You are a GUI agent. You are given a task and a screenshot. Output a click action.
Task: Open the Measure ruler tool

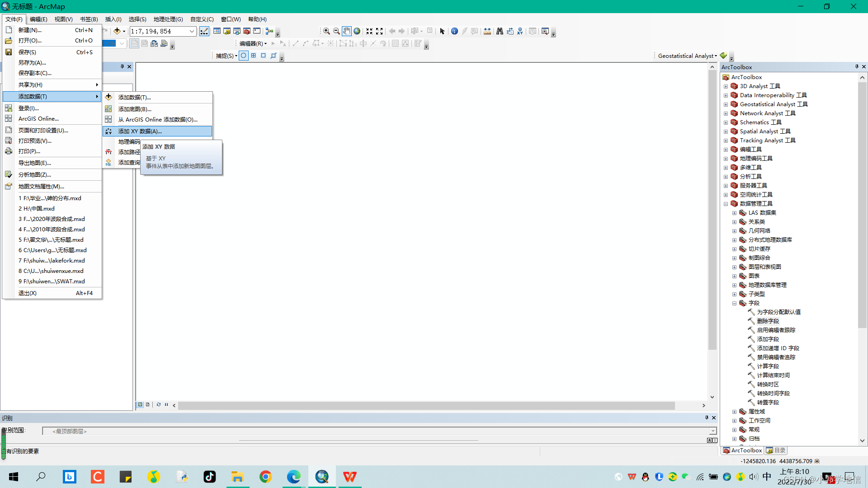487,31
